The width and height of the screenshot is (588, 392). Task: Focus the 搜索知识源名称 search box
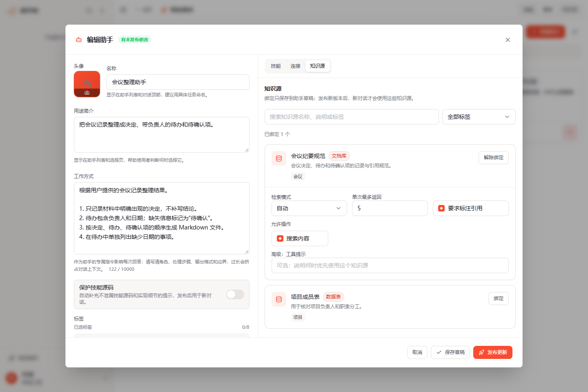352,117
